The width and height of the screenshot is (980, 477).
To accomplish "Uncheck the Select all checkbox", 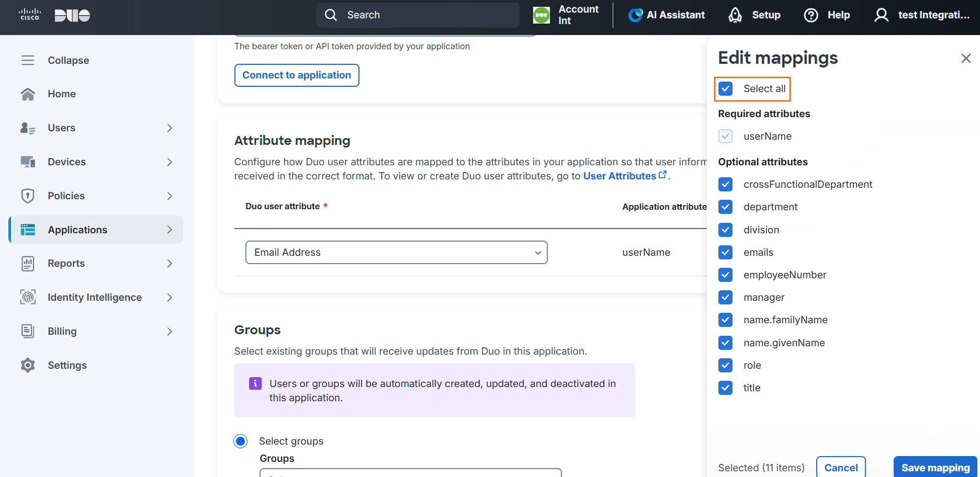I will click(x=725, y=88).
